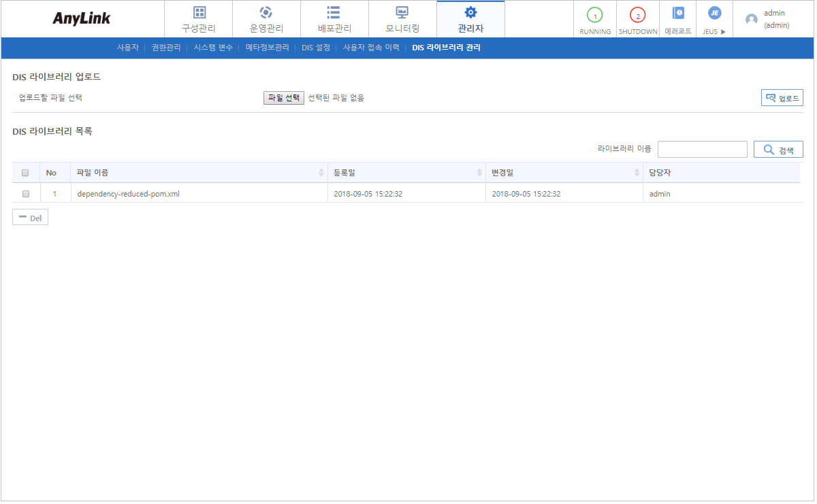The image size is (817, 504).
Task: Open the 구성관리 grid icon menu
Action: coord(199,13)
